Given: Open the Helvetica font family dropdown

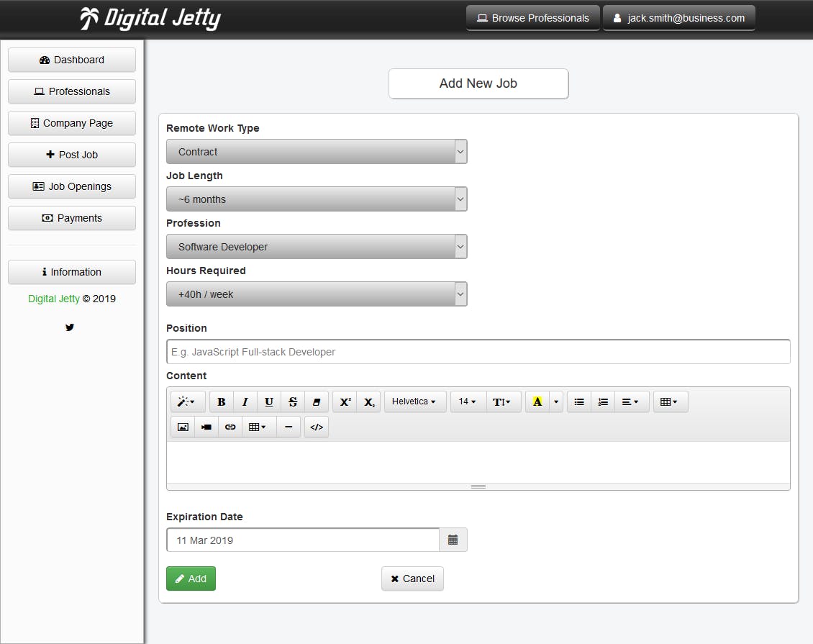Looking at the screenshot, I should (415, 402).
